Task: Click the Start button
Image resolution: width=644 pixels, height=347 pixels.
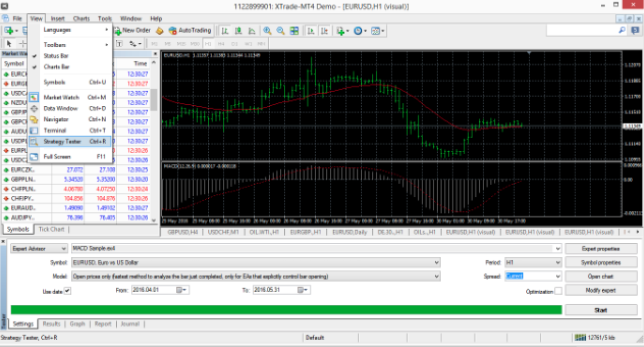Action: point(602,310)
